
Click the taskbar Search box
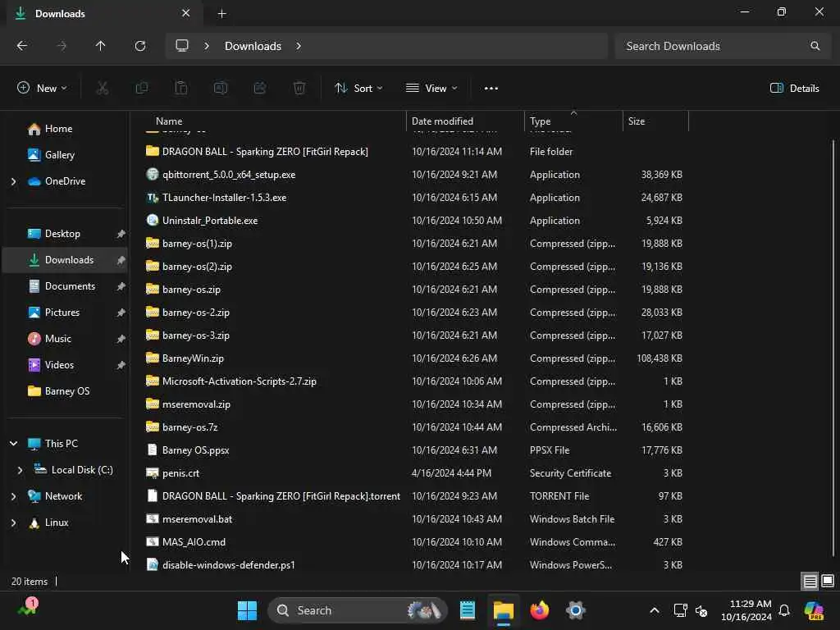358,610
